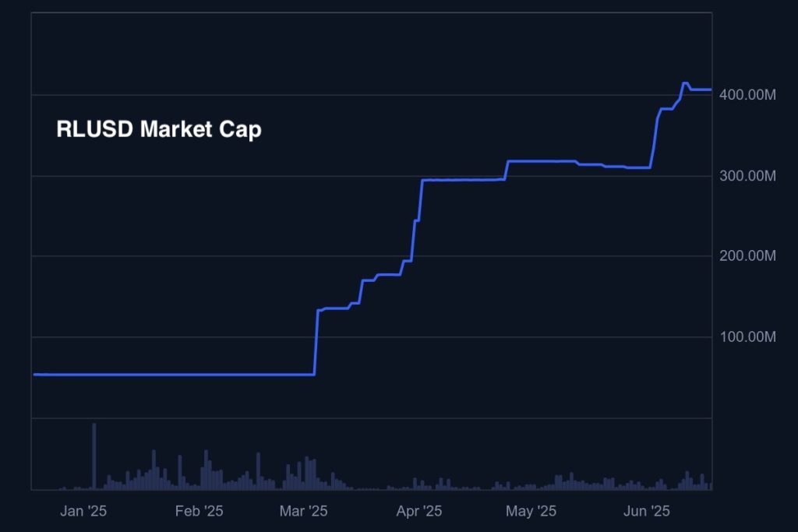
Task: Select the Feb '25 x-axis label
Action: tap(199, 511)
